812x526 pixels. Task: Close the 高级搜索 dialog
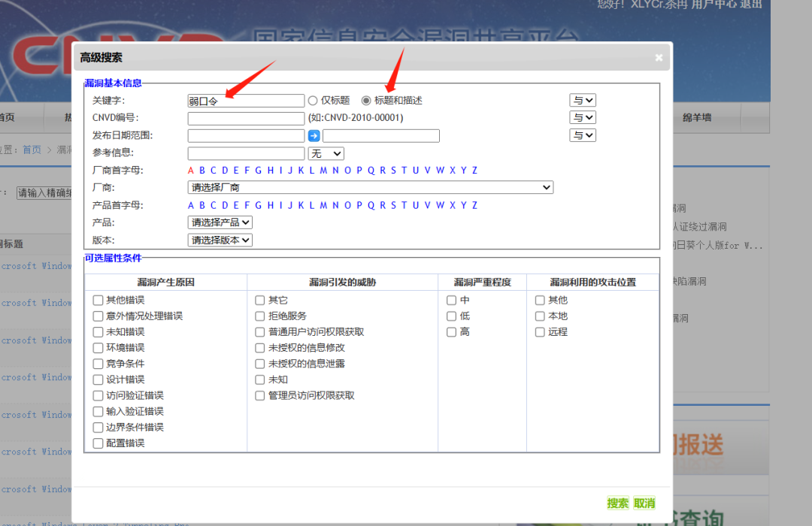click(659, 57)
